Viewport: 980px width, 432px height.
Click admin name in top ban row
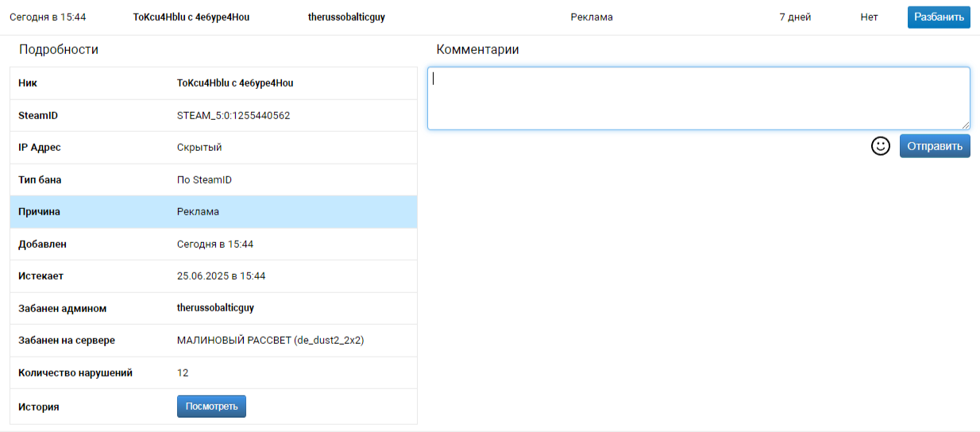click(346, 17)
